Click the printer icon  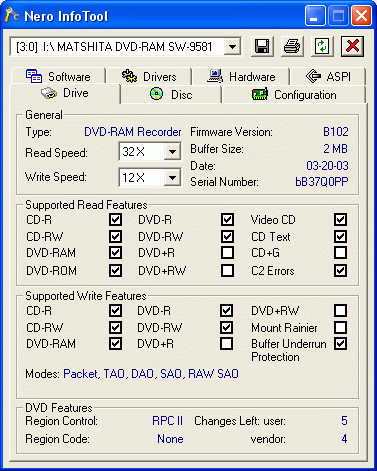292,46
